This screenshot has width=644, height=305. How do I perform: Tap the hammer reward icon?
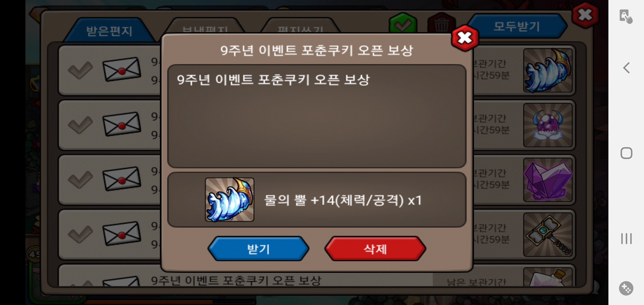click(548, 235)
